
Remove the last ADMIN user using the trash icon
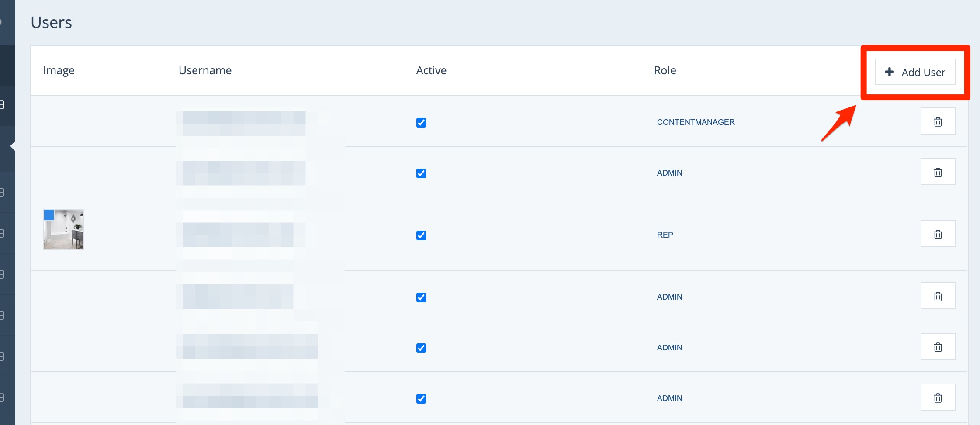[x=938, y=397]
